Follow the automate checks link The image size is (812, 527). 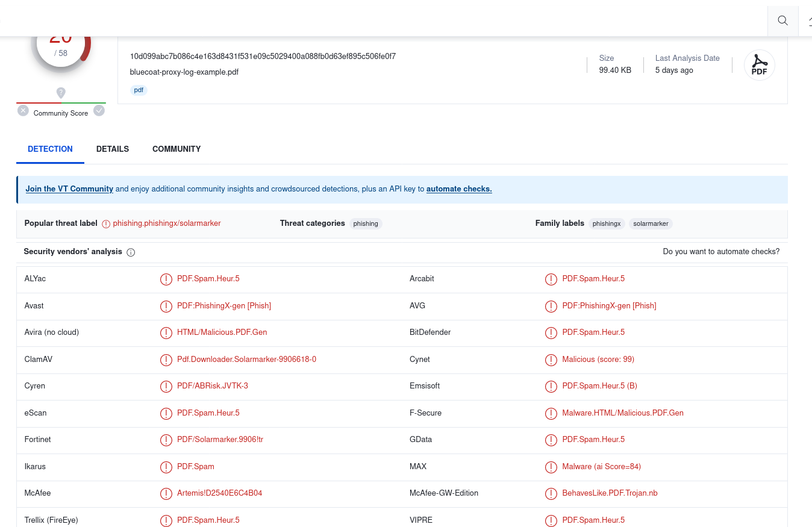tap(459, 189)
